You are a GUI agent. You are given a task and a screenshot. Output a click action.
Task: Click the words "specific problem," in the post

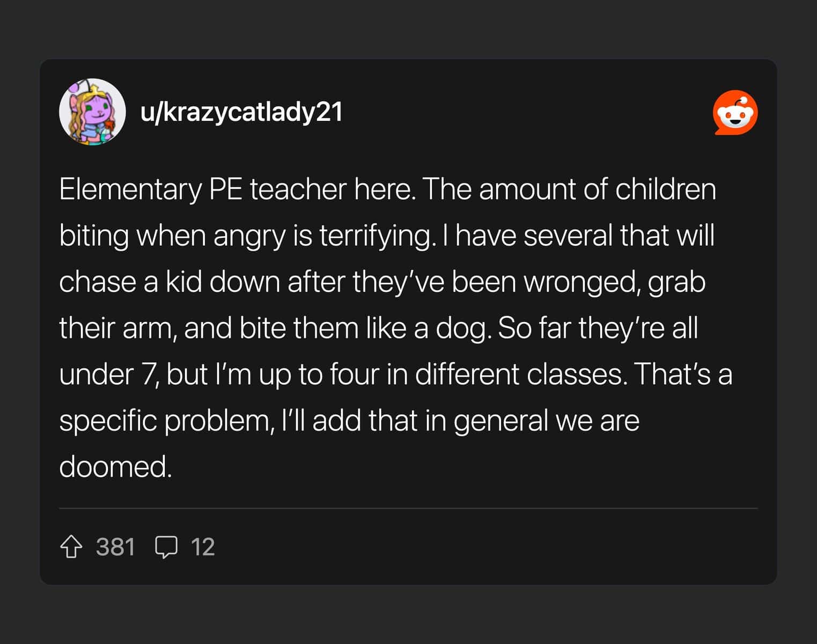point(166,420)
